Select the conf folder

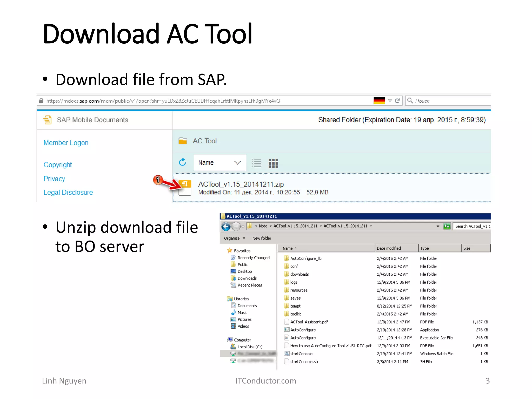(x=294, y=266)
